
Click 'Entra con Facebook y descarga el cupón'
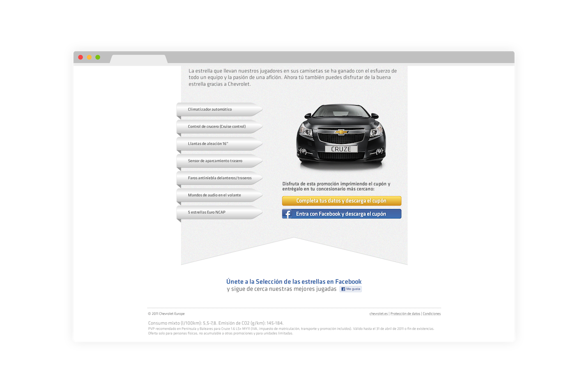(x=341, y=214)
